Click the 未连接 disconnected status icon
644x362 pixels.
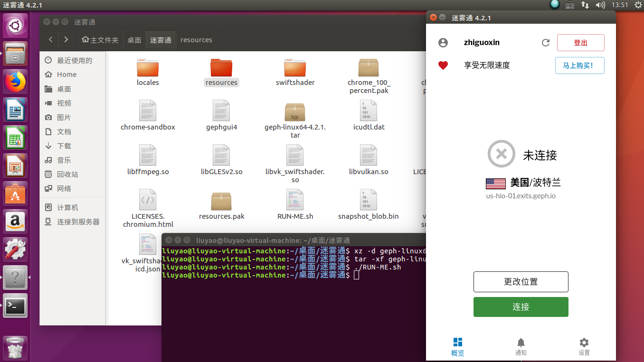502,154
